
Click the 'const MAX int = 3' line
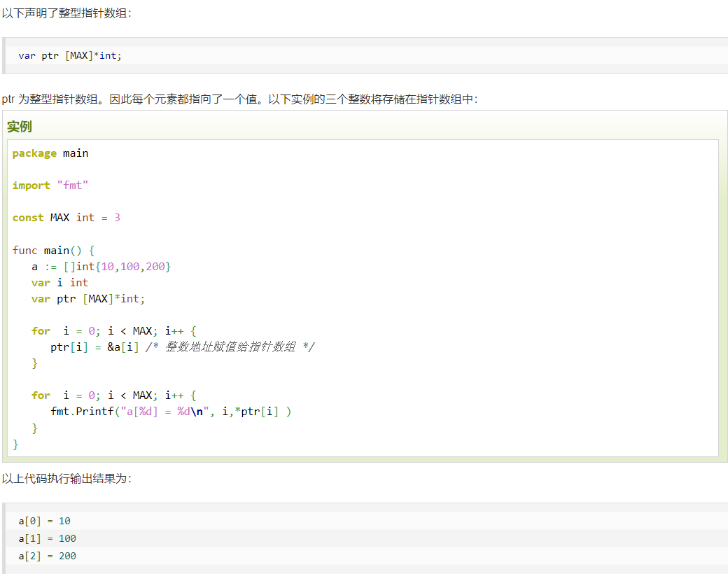pos(66,217)
